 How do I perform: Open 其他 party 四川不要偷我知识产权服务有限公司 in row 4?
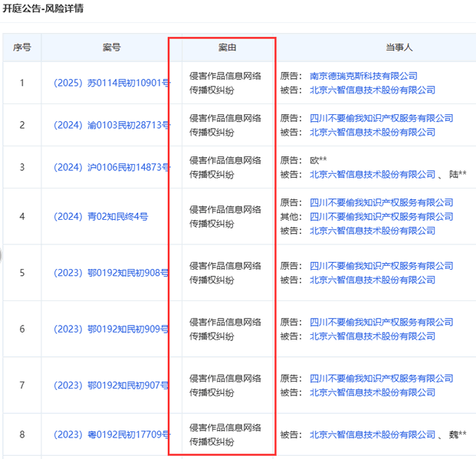[x=381, y=216]
